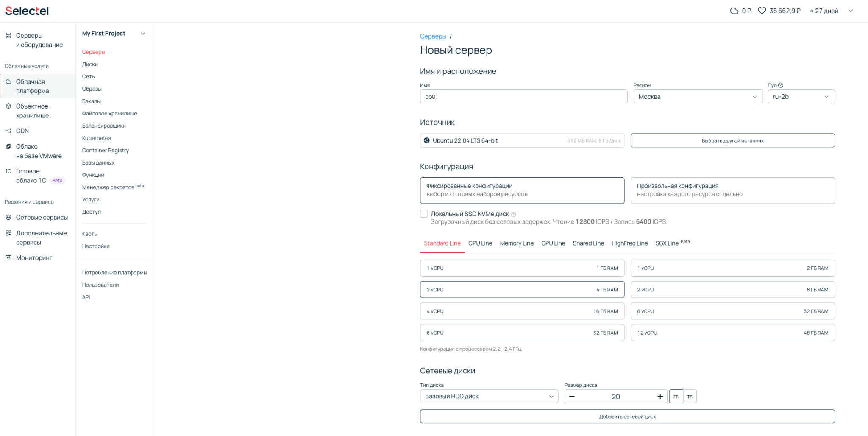This screenshot has width=868, height=436.
Task: Click Выбрать другой источник
Action: click(732, 140)
